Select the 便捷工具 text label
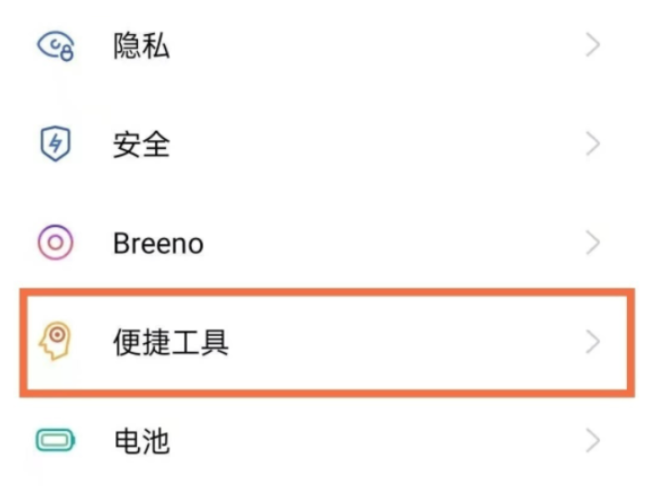The width and height of the screenshot is (649, 490). (171, 343)
